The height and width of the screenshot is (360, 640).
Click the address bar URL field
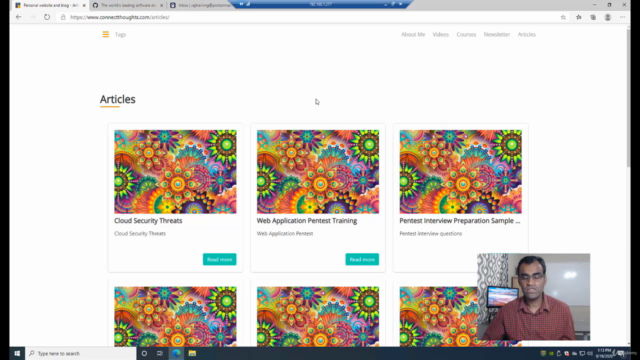coord(310,17)
